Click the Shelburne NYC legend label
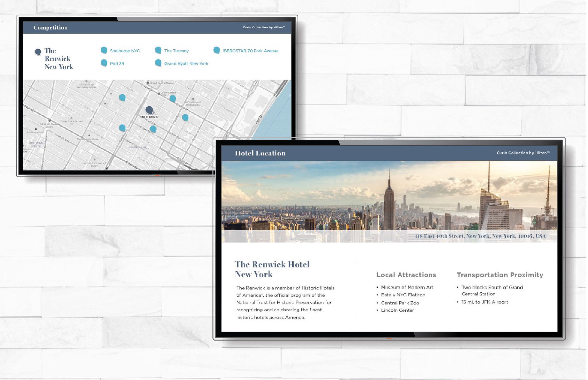The image size is (588, 380). pos(125,51)
